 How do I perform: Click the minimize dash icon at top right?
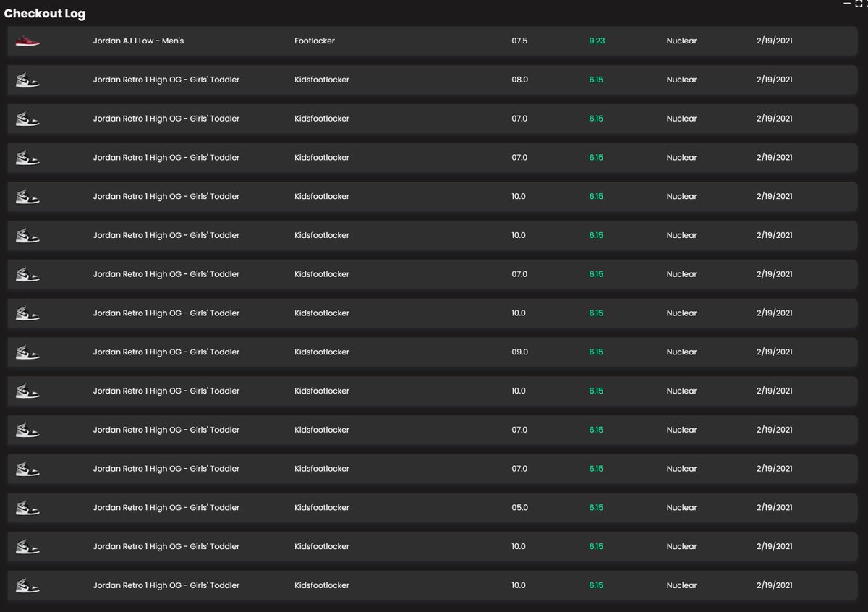(x=847, y=4)
